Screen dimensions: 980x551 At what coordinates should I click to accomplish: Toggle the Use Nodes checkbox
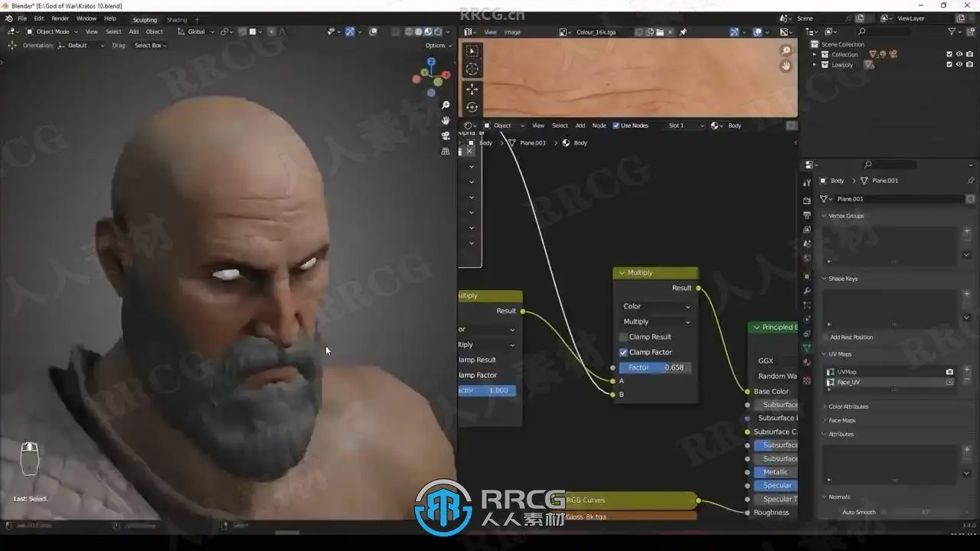616,126
